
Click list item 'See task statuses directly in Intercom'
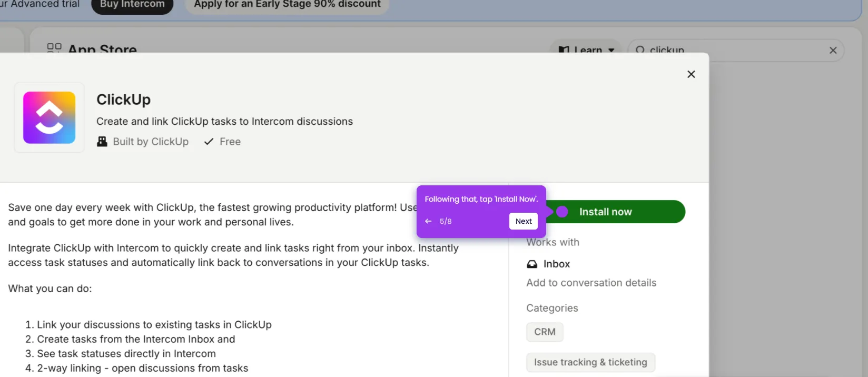[126, 354]
